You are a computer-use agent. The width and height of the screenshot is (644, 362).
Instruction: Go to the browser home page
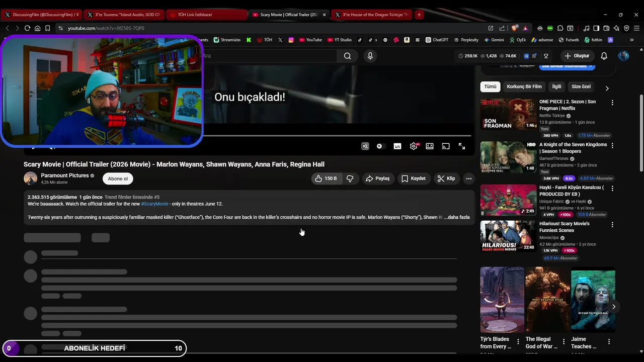pos(37,28)
